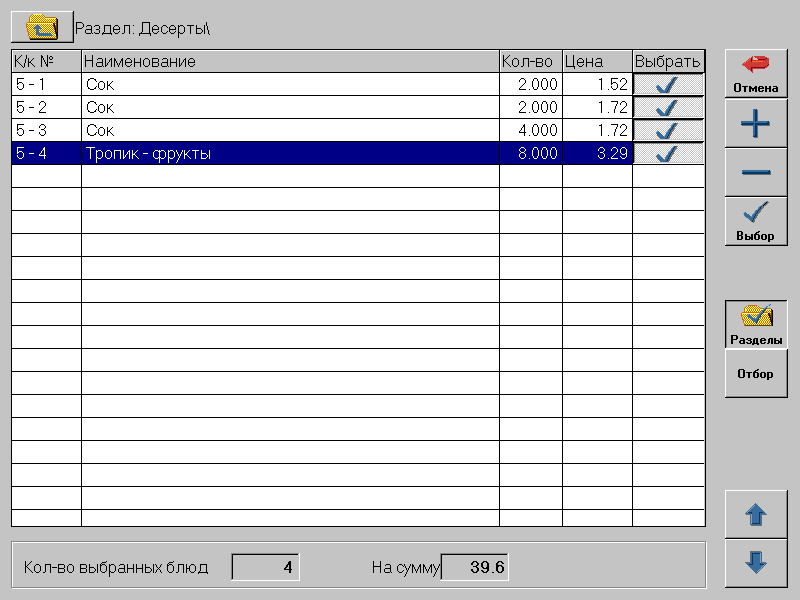Screen dimensions: 800x600
Task: Increase quantity with the plus button
Action: pos(756,123)
